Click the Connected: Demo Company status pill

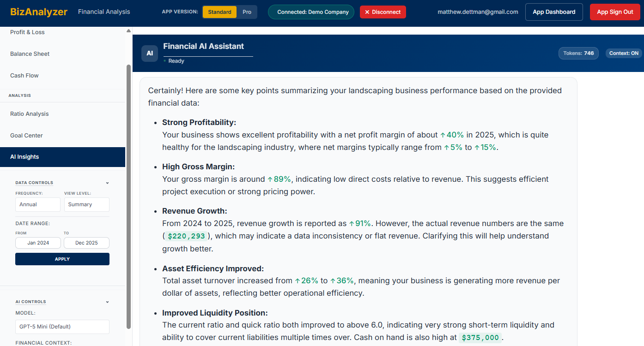pyautogui.click(x=311, y=12)
